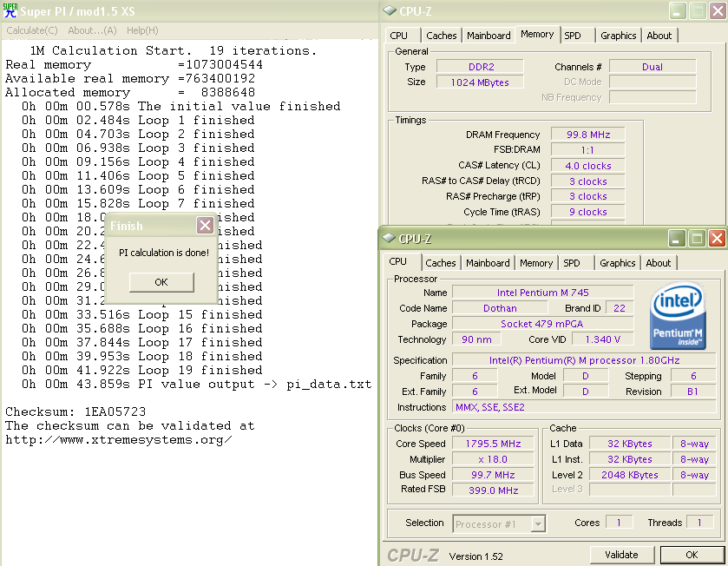Click the Super PI application icon in title bar

(10, 10)
